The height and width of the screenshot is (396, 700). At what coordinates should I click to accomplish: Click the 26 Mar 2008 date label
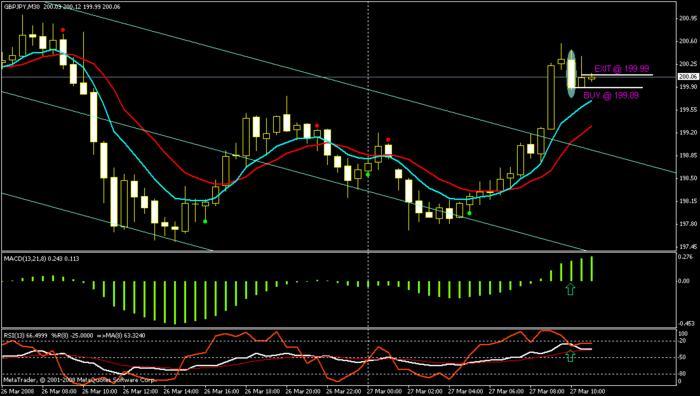click(17, 391)
